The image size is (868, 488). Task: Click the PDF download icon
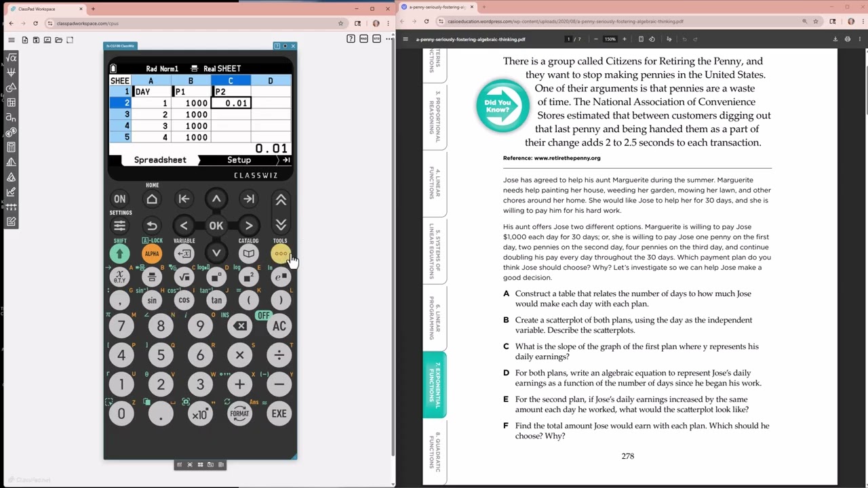835,39
